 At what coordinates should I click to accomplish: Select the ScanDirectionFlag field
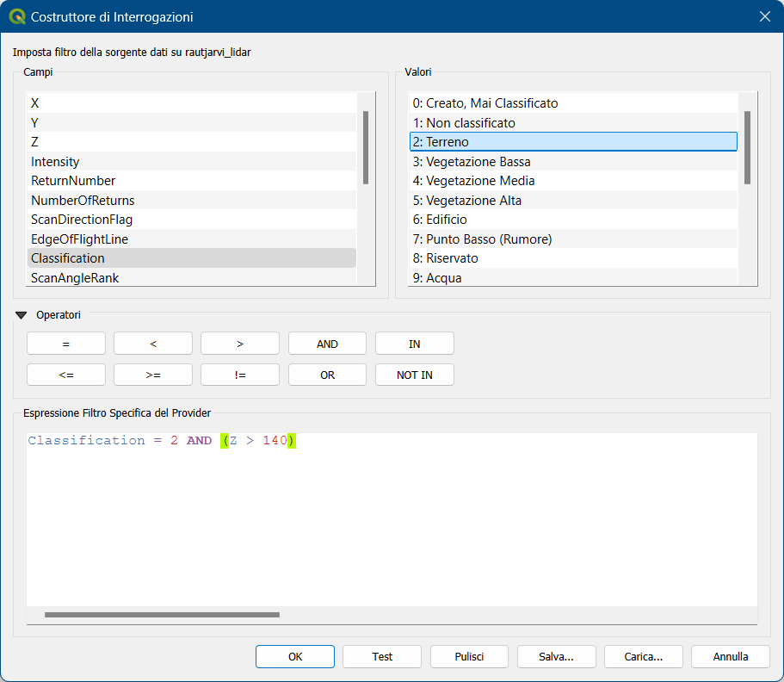[192, 220]
